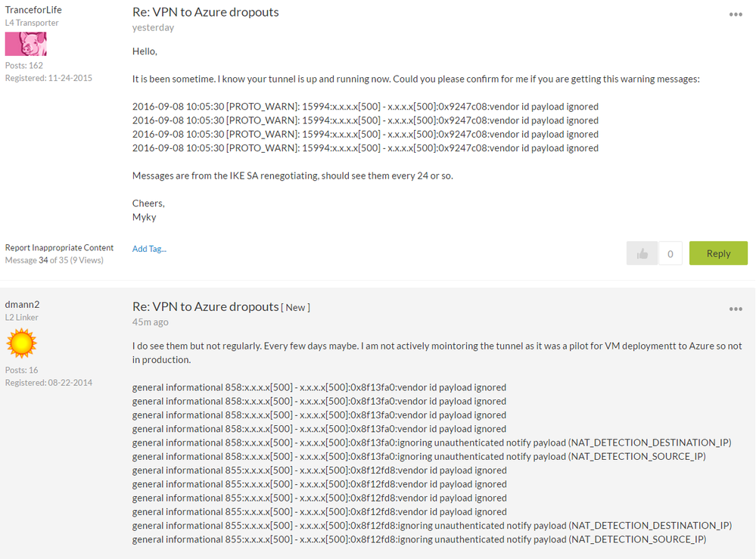Click the Add Tag... link
The image size is (756, 559).
149,249
